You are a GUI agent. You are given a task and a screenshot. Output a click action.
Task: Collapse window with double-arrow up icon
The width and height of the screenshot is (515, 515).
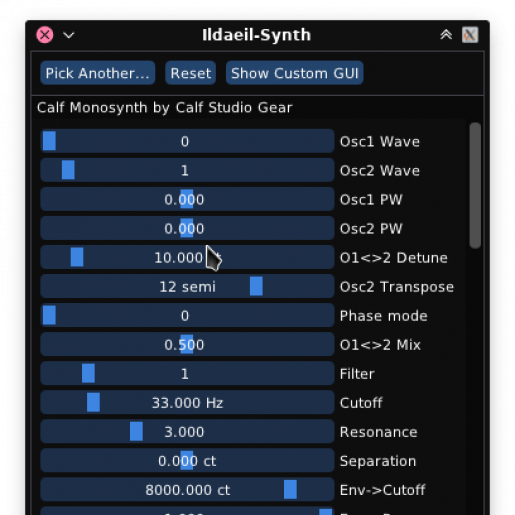coord(446,34)
